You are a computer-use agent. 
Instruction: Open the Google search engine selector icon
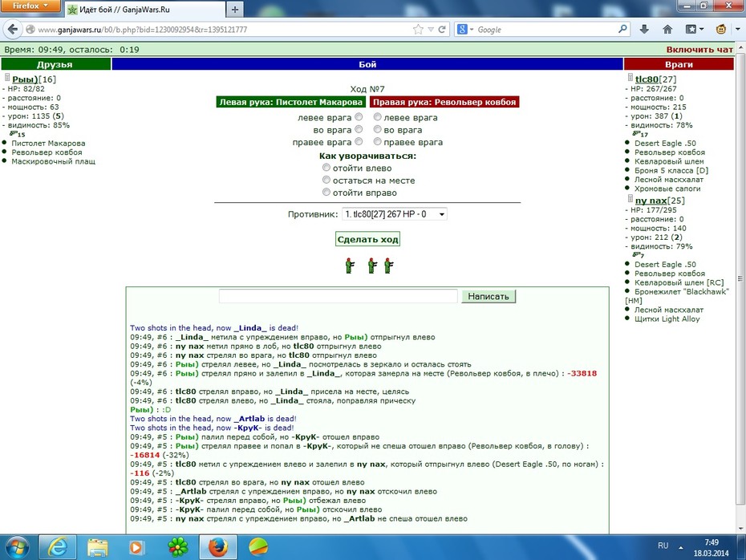465,30
